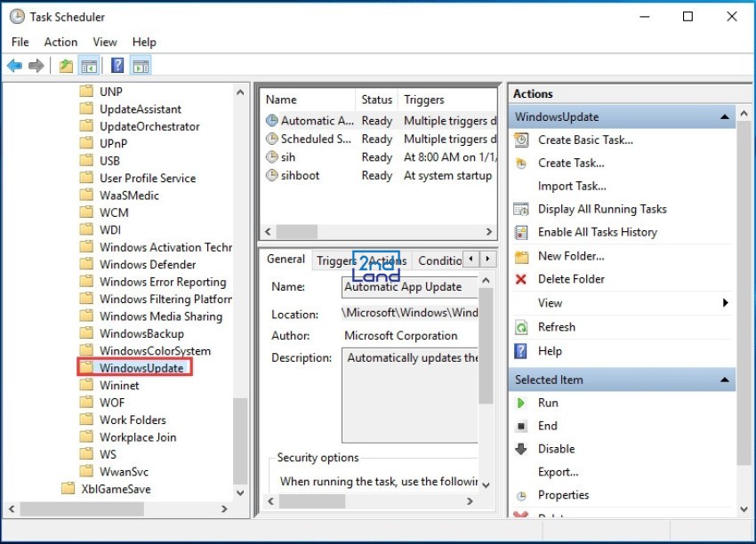
Task: Open the File menu
Action: (x=20, y=42)
